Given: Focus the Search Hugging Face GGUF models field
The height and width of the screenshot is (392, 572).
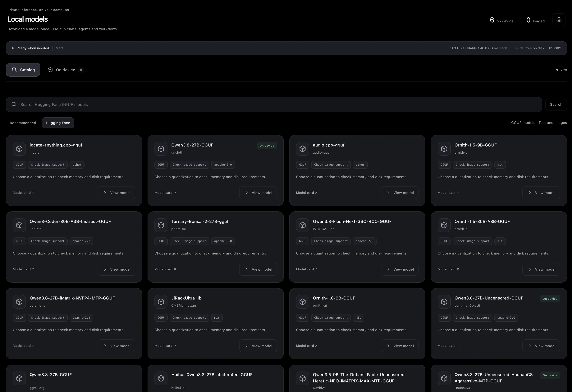Looking at the screenshot, I should 274,105.
